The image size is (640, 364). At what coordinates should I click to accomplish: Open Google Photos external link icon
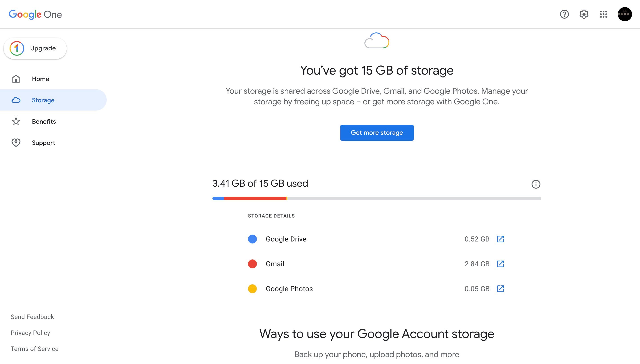[x=500, y=289]
